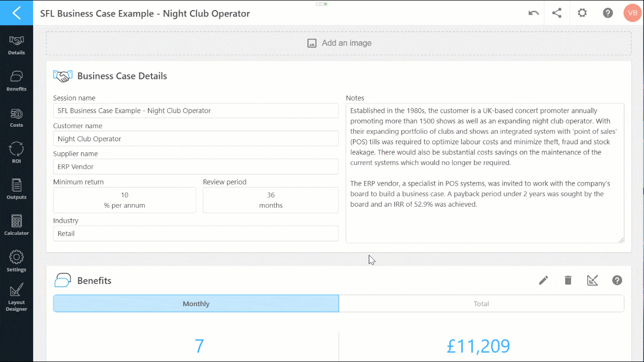Click the £11,209 monthly benefit value
Image resolution: width=644 pixels, height=362 pixels.
pos(478,346)
